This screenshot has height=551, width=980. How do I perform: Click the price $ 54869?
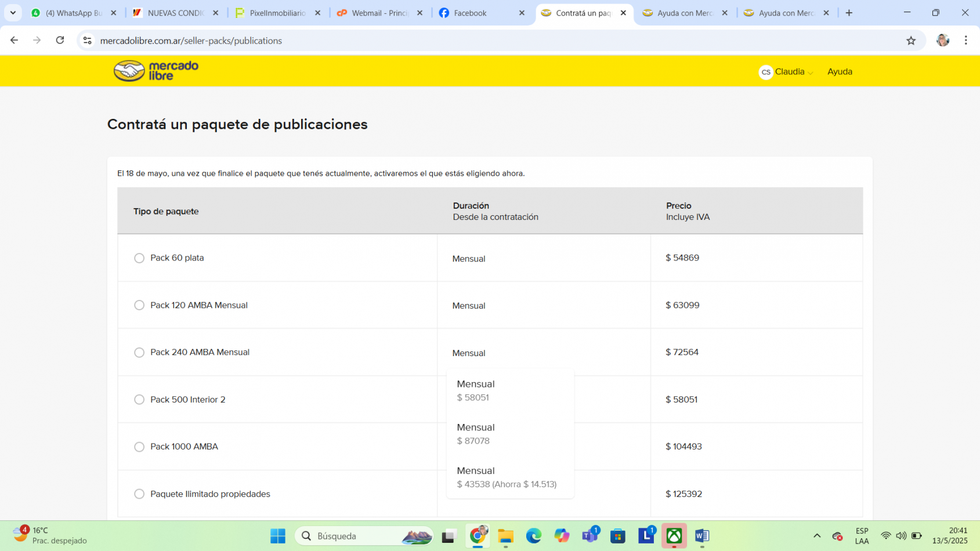[682, 258]
